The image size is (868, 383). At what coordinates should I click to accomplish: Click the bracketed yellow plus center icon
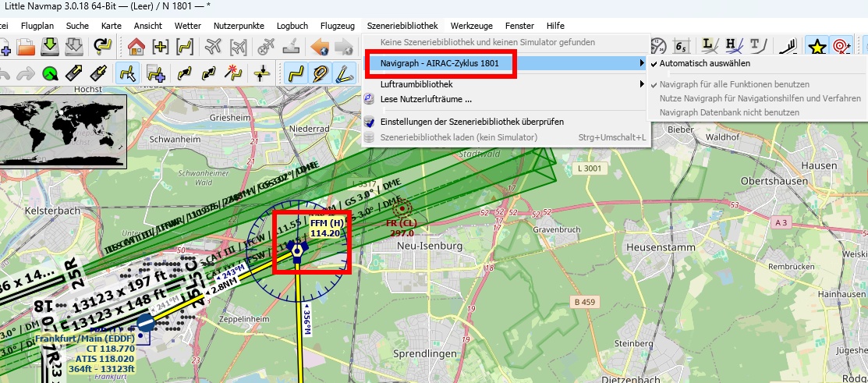161,47
